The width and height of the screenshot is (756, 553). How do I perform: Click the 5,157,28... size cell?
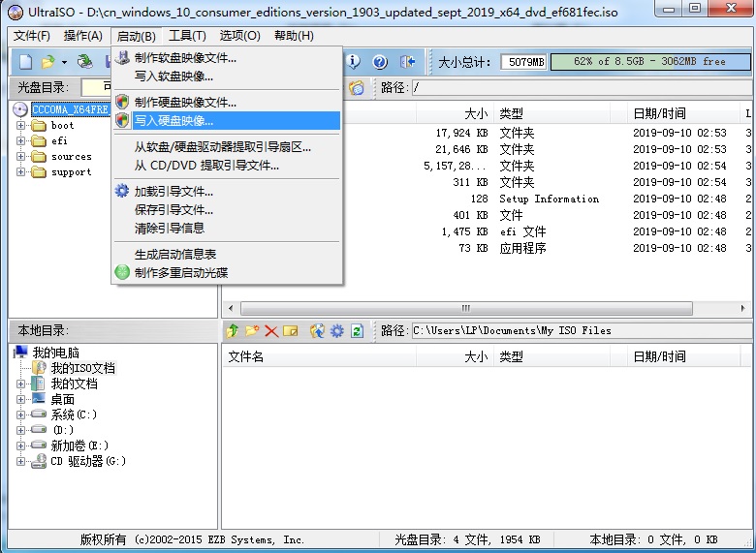click(x=456, y=166)
